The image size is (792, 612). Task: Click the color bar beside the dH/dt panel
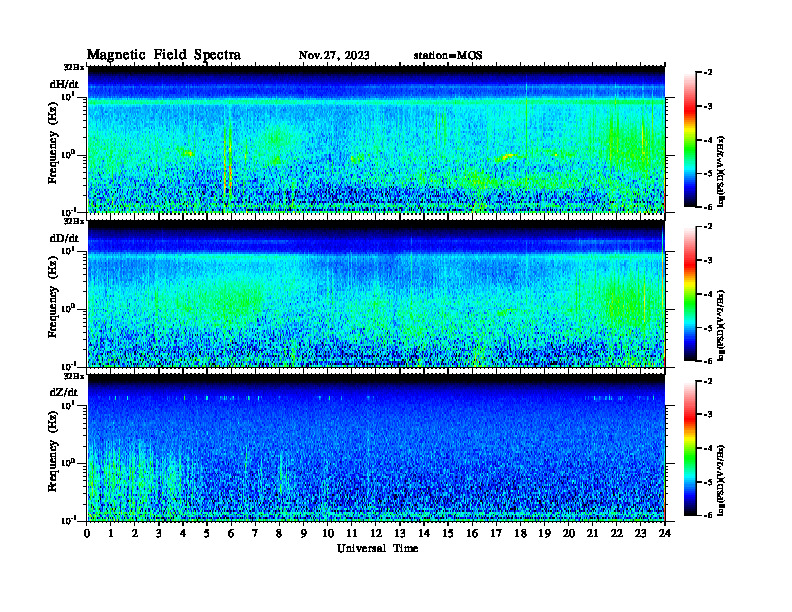pos(690,140)
